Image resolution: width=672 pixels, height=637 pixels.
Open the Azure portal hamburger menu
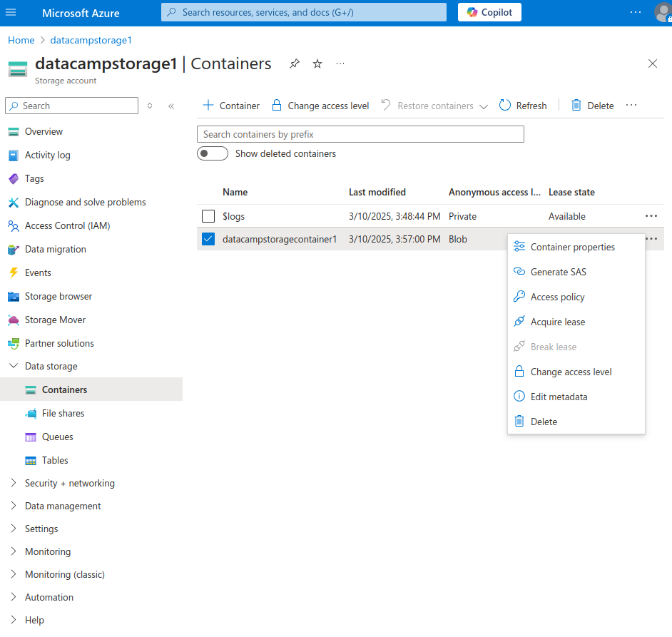coord(11,12)
